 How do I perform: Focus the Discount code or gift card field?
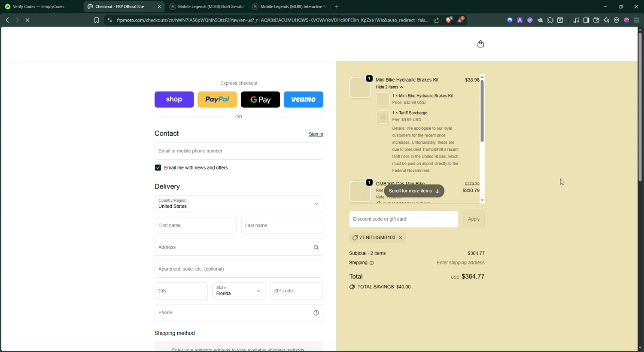(404, 219)
